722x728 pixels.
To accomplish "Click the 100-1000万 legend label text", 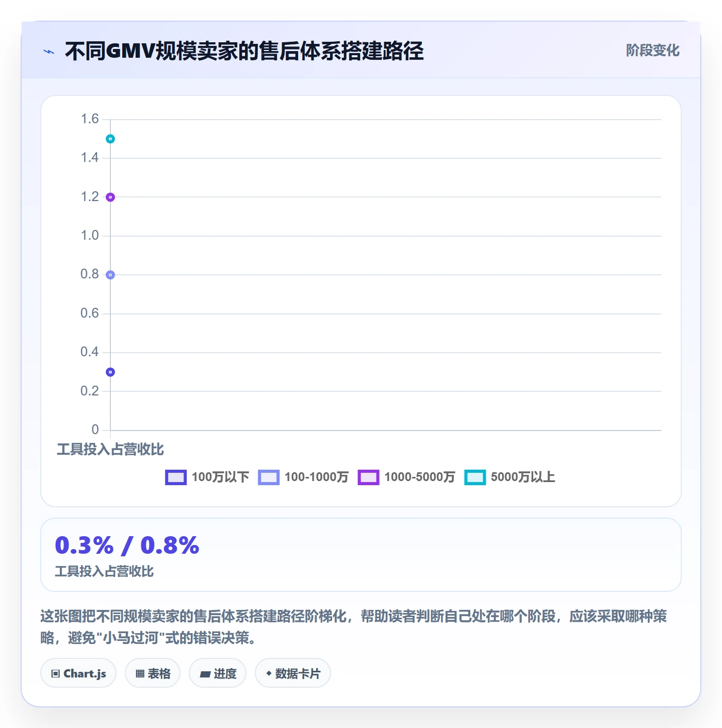I will pyautogui.click(x=317, y=477).
